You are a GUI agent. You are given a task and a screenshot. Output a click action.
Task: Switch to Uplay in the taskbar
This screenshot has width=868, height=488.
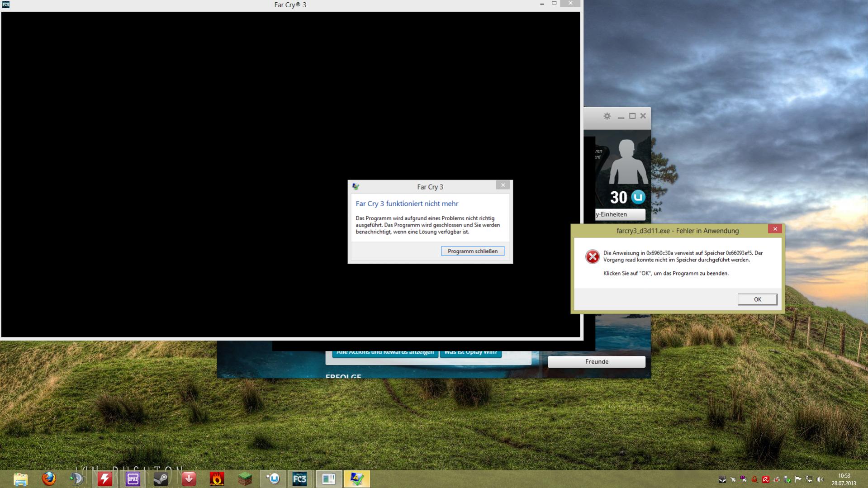pyautogui.click(x=273, y=479)
